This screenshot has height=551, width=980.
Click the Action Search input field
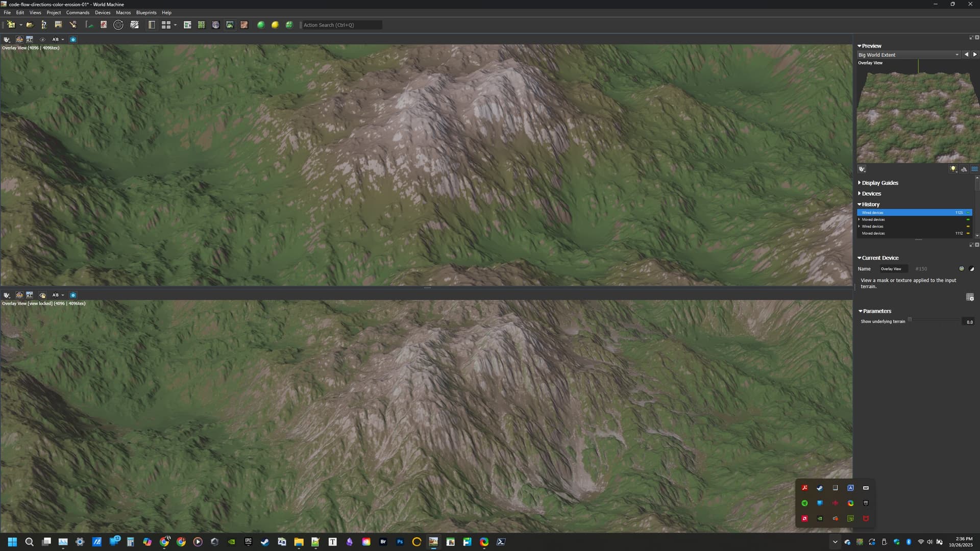pos(341,25)
